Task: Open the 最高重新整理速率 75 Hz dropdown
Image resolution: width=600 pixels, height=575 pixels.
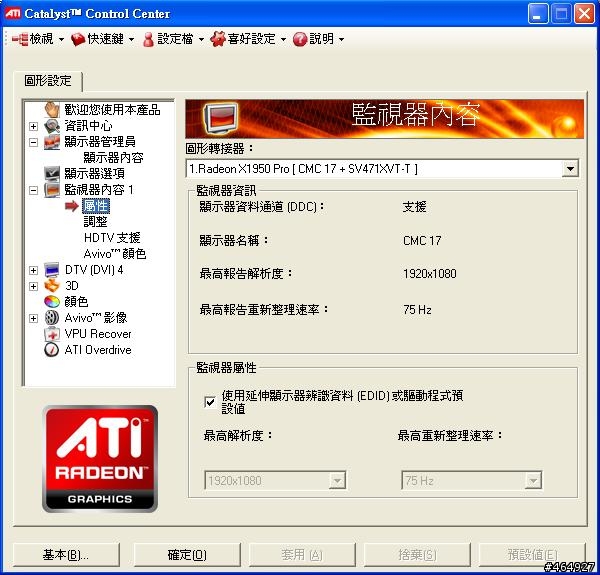Action: (533, 481)
